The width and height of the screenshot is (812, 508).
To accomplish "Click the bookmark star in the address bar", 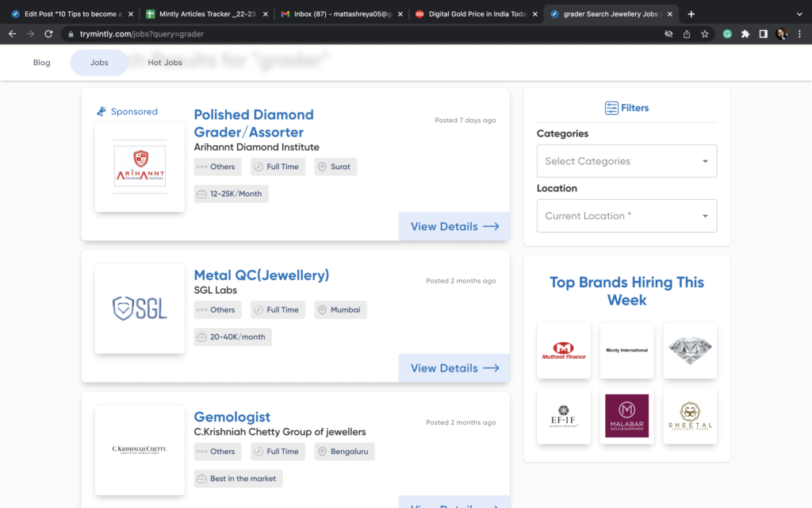I will point(704,34).
